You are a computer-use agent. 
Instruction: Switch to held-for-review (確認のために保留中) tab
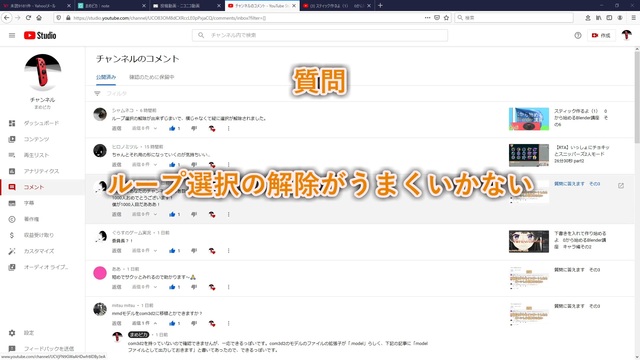point(152,77)
